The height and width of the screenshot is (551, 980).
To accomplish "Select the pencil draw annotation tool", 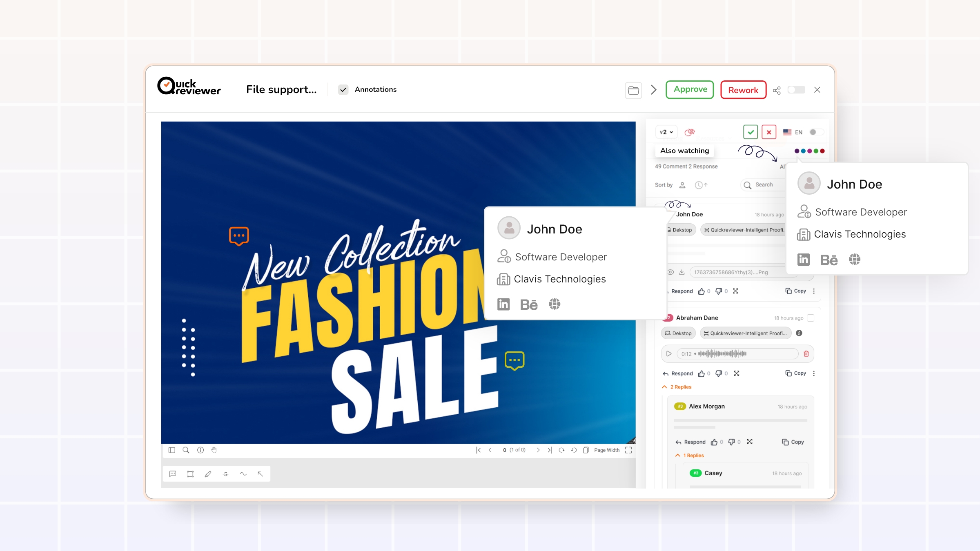I will click(x=208, y=474).
